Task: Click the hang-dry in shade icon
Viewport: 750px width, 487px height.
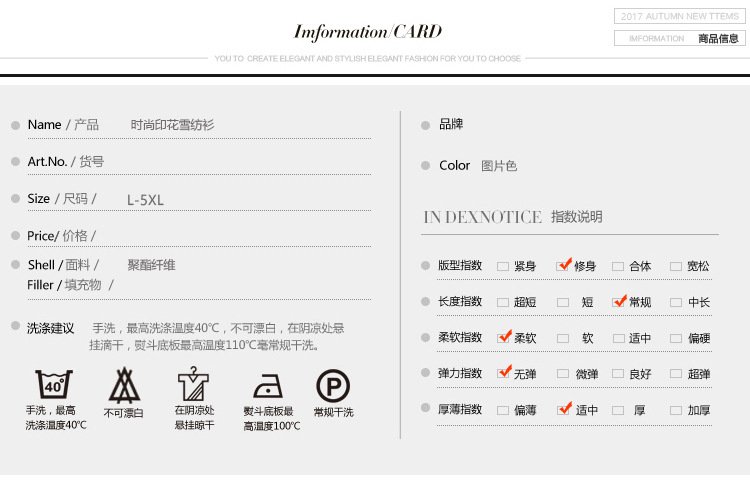Action: pos(193,385)
